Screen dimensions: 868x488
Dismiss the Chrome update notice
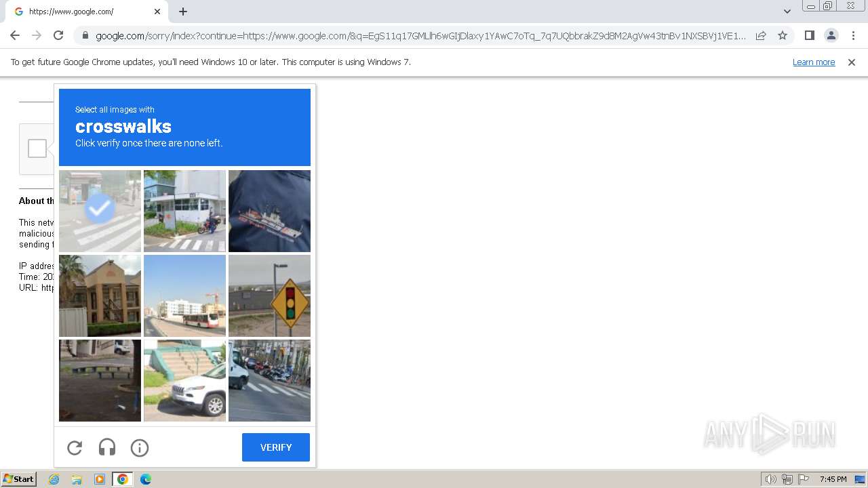[852, 62]
